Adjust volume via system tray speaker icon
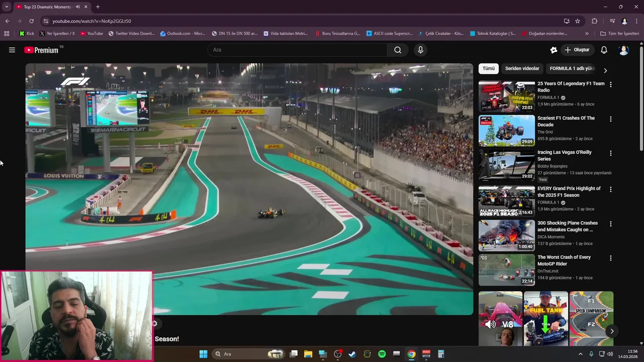This screenshot has height=362, width=644. (x=610, y=354)
